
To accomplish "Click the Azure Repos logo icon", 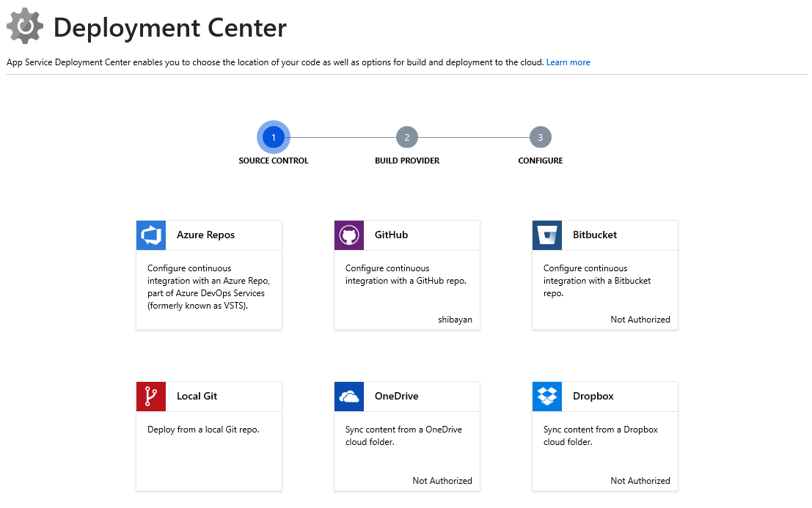I will point(150,235).
